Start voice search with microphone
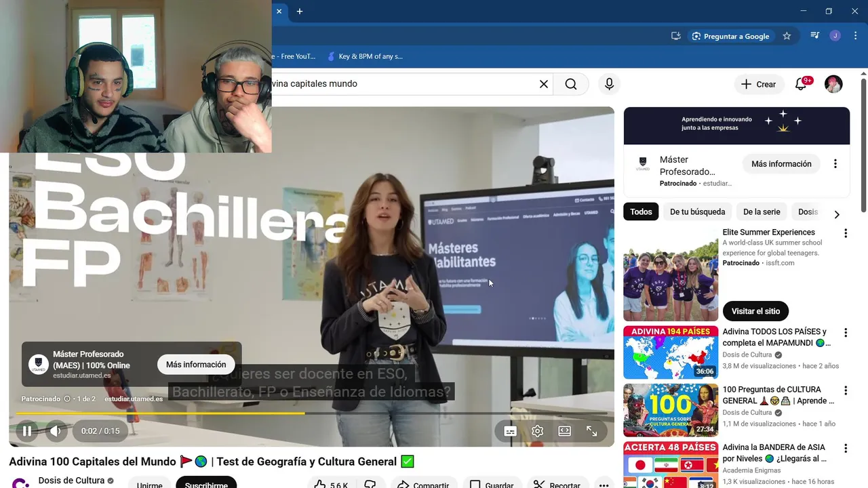Screen dimensions: 868x488 point(609,84)
